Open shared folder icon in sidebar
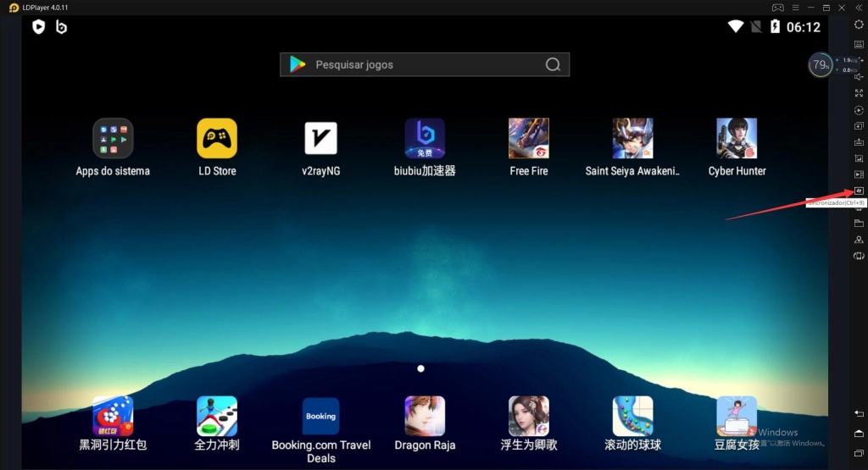The height and width of the screenshot is (470, 868). (859, 224)
